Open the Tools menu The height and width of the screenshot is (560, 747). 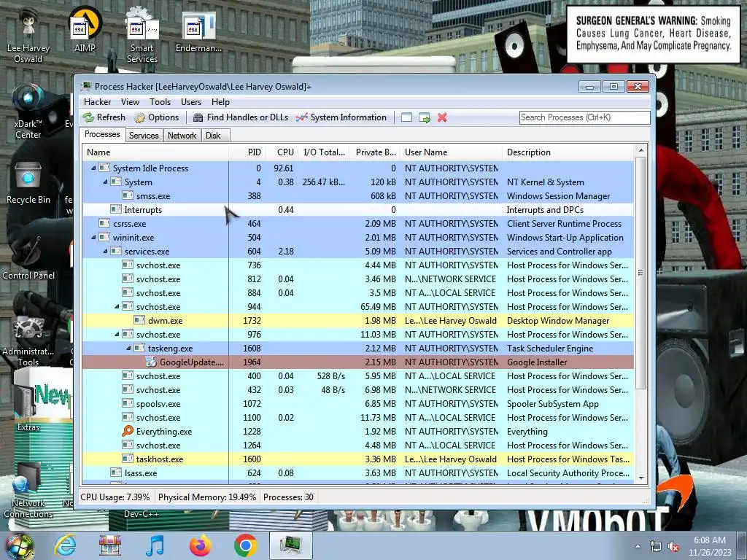pos(160,102)
